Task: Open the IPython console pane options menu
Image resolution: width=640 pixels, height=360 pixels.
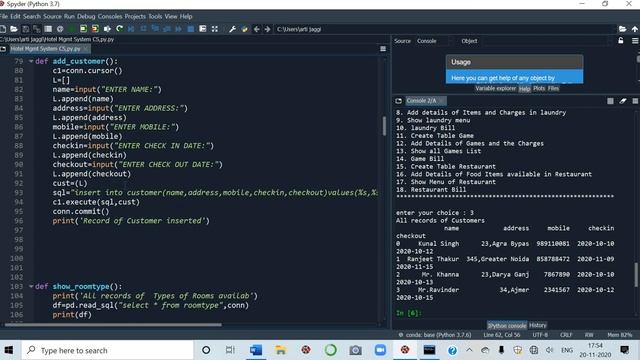Action: (635, 101)
